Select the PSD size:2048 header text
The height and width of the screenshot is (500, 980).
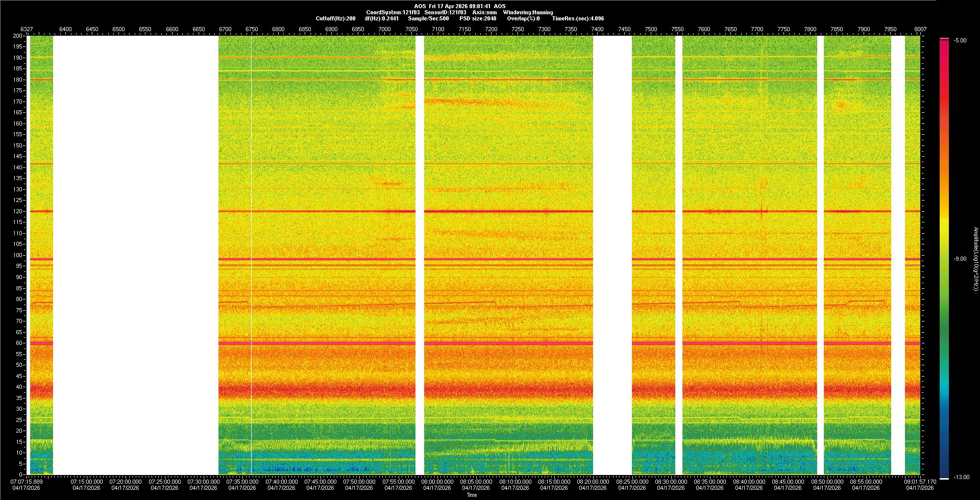coord(478,18)
